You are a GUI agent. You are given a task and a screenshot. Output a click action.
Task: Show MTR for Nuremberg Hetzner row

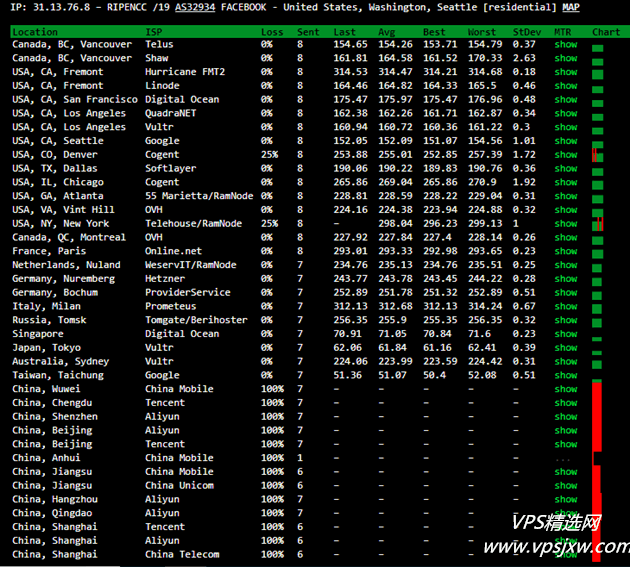click(x=566, y=279)
